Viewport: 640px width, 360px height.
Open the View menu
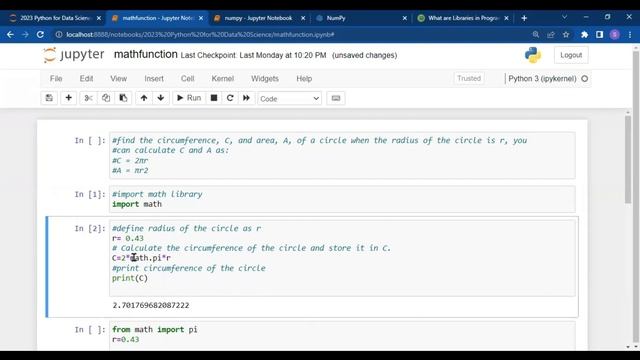point(118,78)
